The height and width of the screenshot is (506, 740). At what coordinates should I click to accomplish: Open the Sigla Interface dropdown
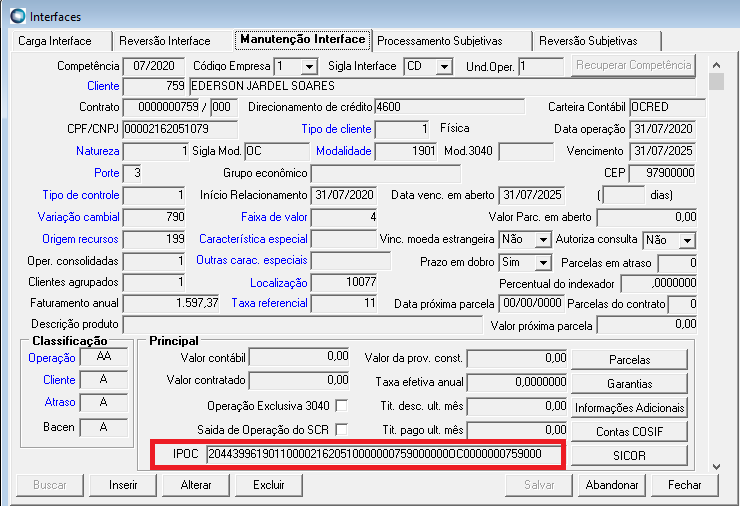[x=444, y=67]
